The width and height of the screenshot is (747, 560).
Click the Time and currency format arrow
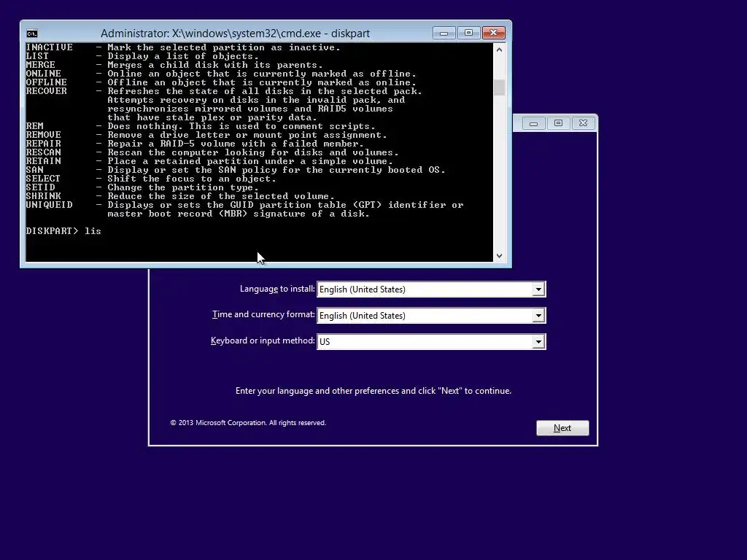click(538, 315)
